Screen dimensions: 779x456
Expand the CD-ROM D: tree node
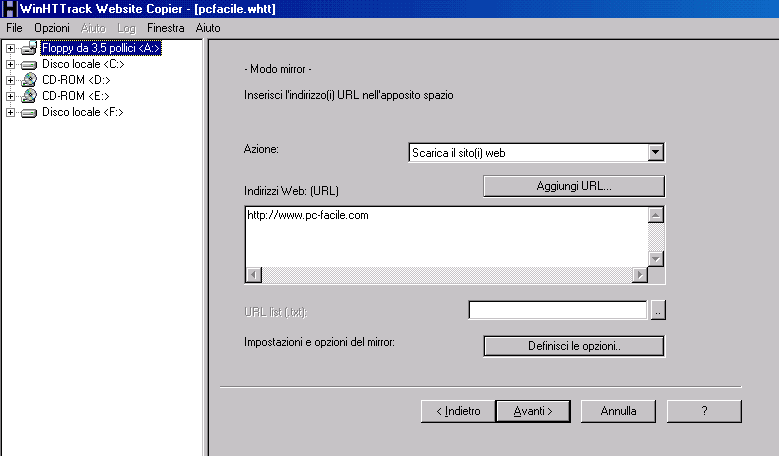10,80
